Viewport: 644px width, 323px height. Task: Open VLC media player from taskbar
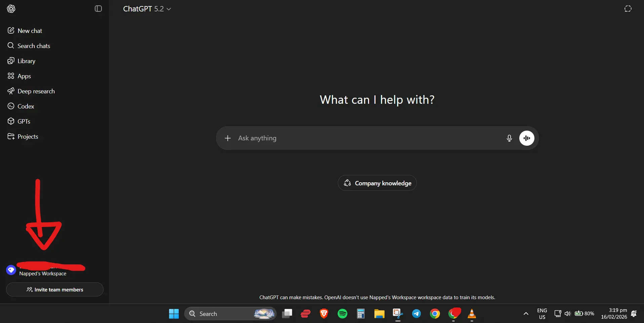tap(472, 314)
